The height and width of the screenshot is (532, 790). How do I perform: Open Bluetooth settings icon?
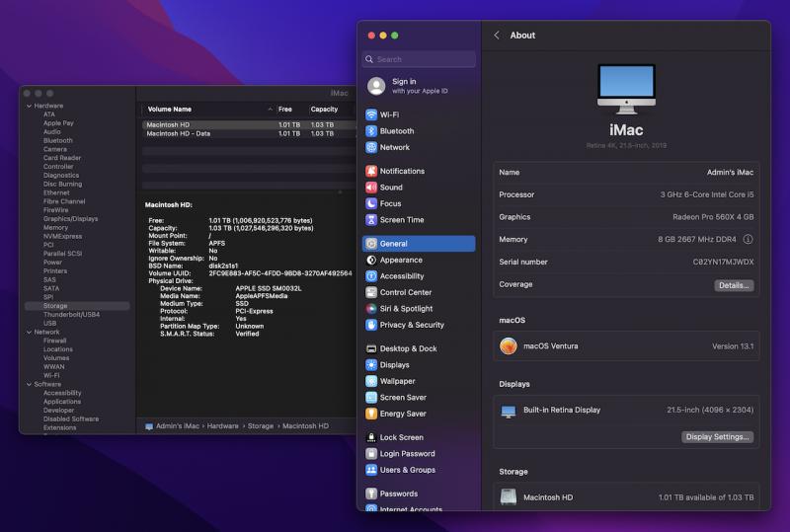tap(371, 131)
